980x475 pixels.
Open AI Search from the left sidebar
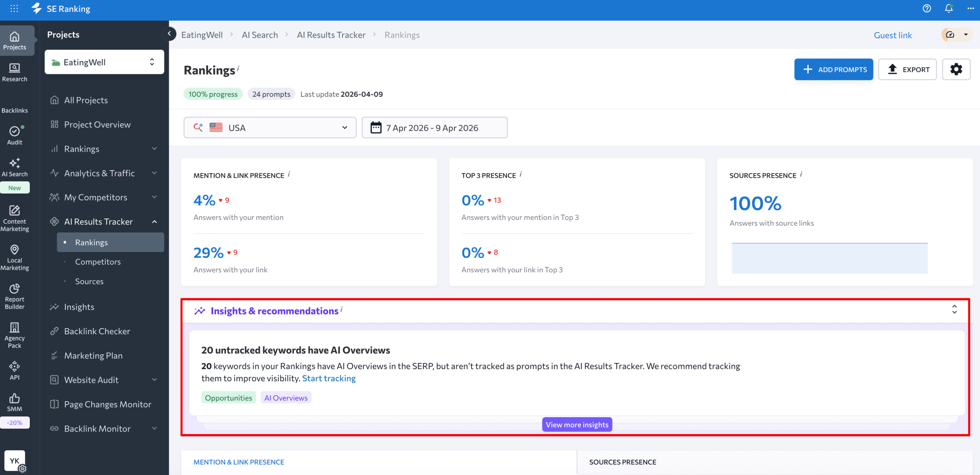coord(14,168)
